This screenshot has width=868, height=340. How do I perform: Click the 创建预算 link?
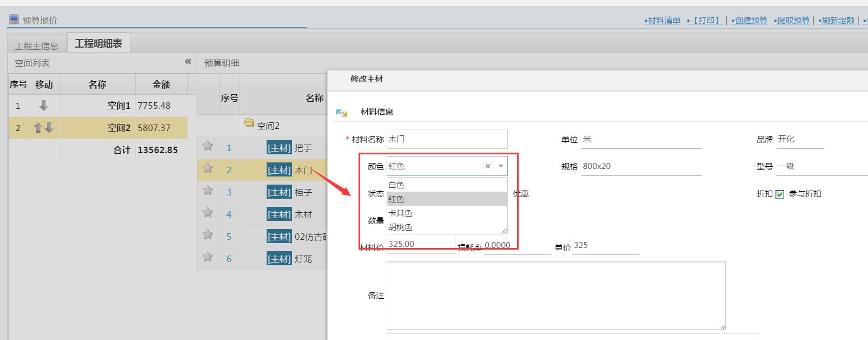(x=750, y=21)
